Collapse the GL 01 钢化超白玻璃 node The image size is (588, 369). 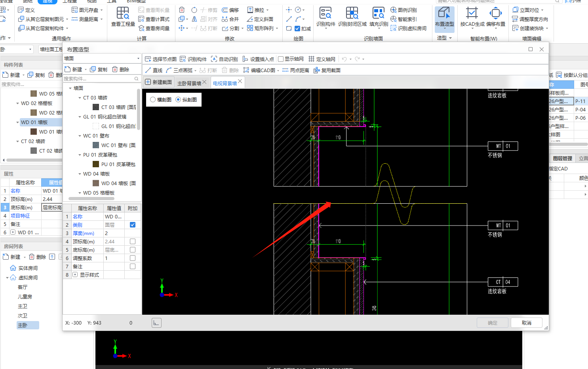point(80,117)
